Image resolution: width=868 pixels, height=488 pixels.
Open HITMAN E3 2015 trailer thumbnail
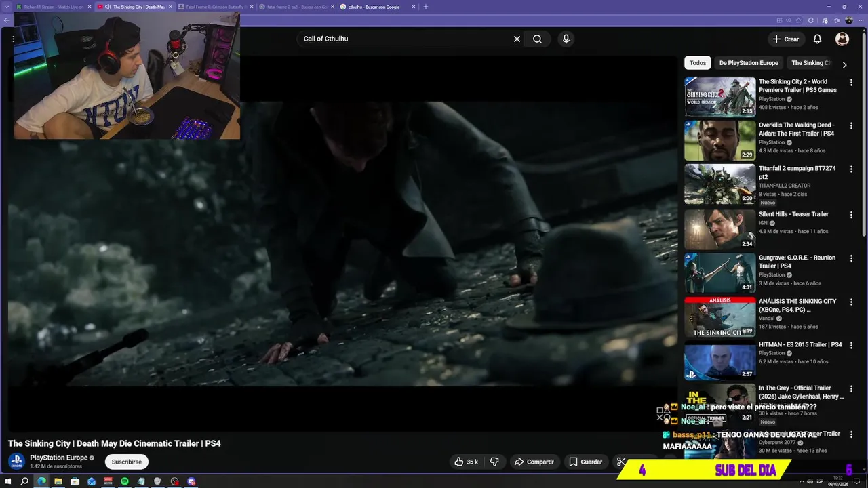719,360
